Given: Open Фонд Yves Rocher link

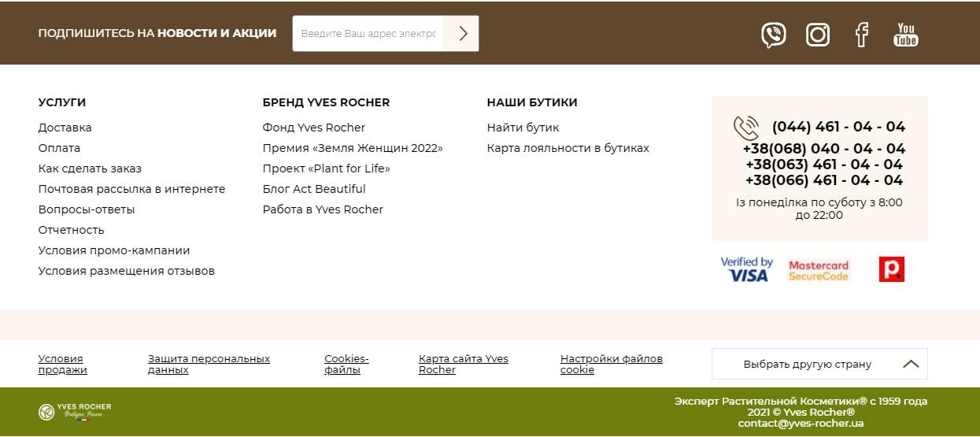Looking at the screenshot, I should pos(314,128).
